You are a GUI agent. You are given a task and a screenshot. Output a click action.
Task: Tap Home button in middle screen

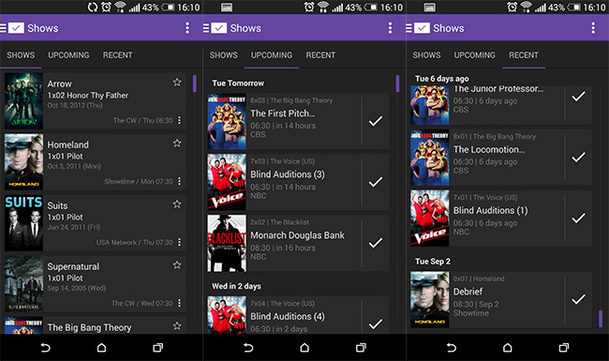(x=304, y=347)
